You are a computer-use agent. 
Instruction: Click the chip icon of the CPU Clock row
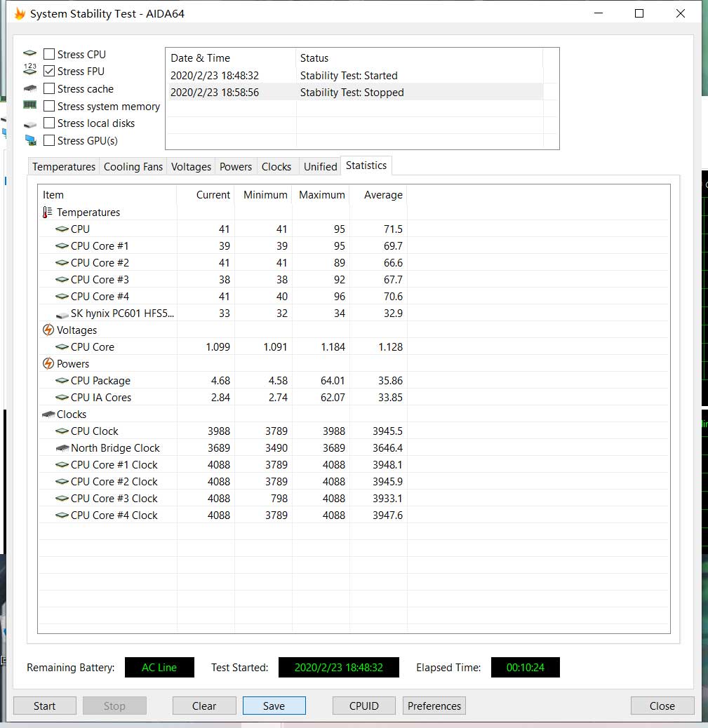[x=62, y=431]
